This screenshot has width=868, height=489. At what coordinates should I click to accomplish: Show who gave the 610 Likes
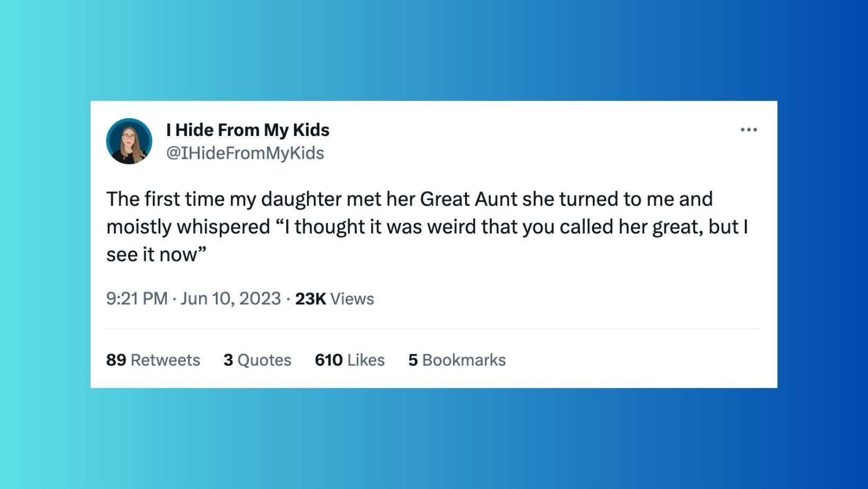(x=349, y=360)
